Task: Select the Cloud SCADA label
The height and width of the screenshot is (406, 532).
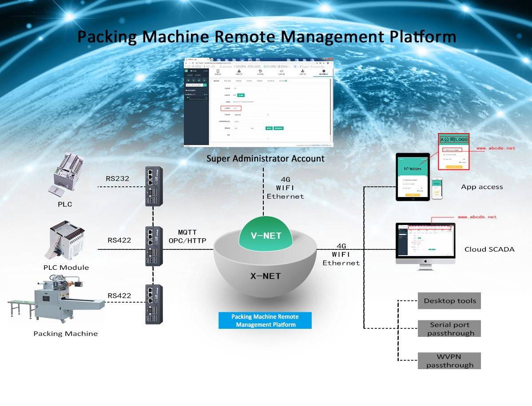Action: tap(489, 249)
